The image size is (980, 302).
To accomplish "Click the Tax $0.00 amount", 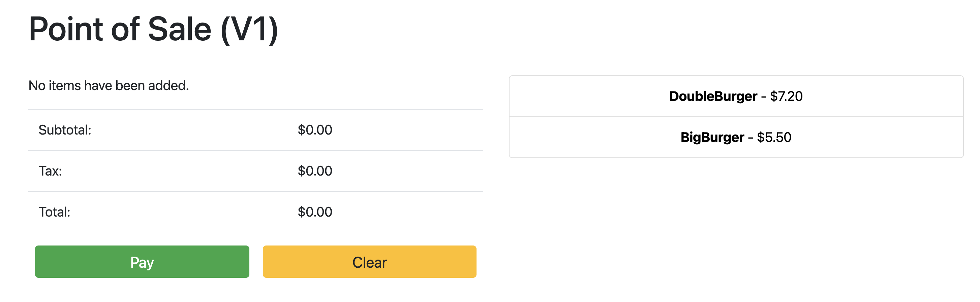I will click(x=315, y=171).
